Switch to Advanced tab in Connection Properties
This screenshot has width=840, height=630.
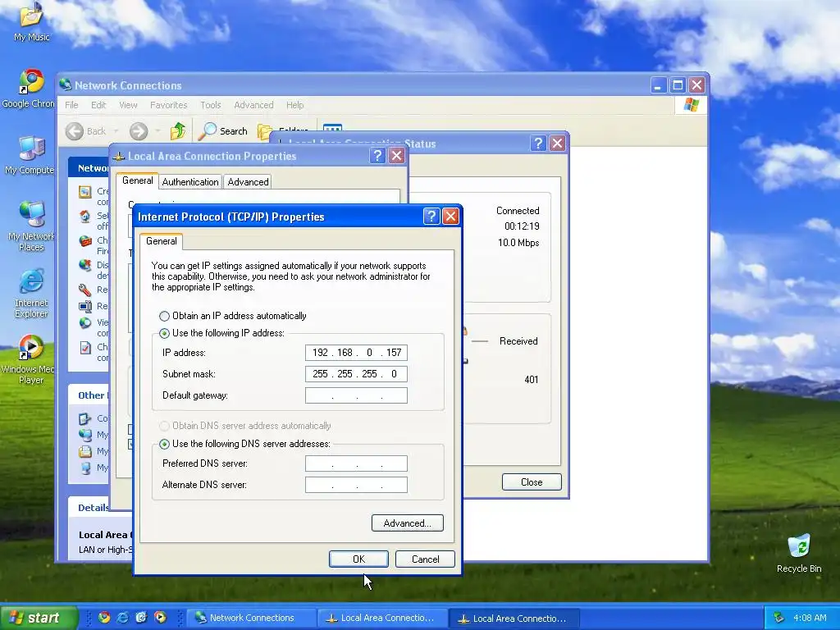point(248,181)
